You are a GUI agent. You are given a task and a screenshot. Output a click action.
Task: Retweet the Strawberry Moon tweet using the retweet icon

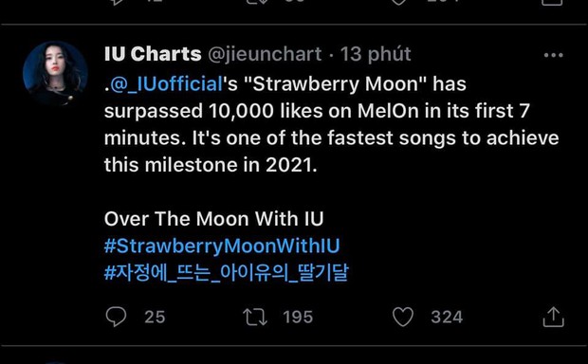click(x=255, y=317)
